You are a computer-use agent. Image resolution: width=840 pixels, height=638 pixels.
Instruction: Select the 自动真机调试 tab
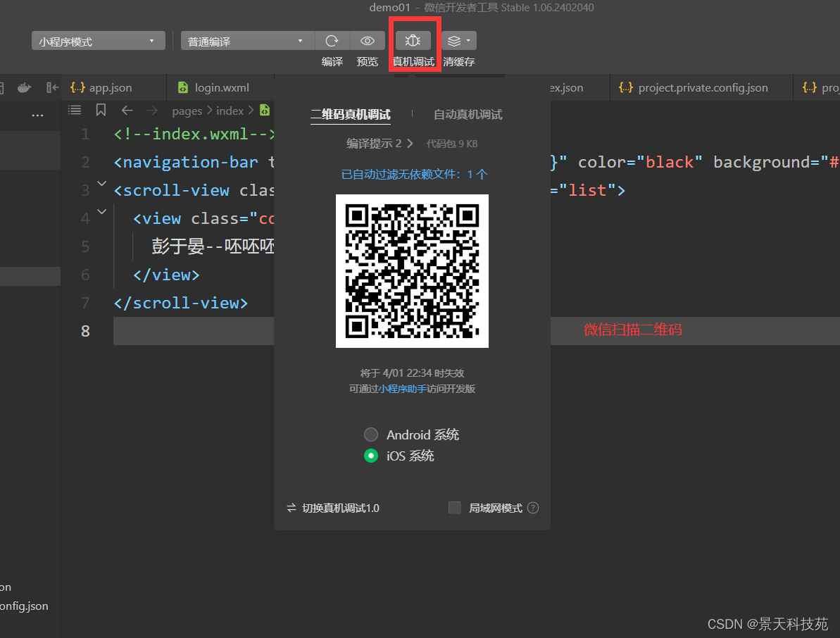468,114
